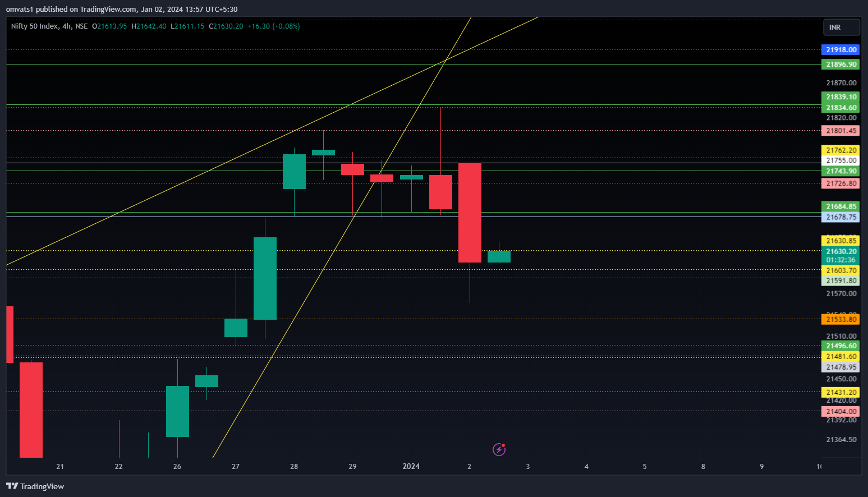Viewport: 868px width, 497px height.
Task: Click the TradingView logo
Action: pos(35,486)
